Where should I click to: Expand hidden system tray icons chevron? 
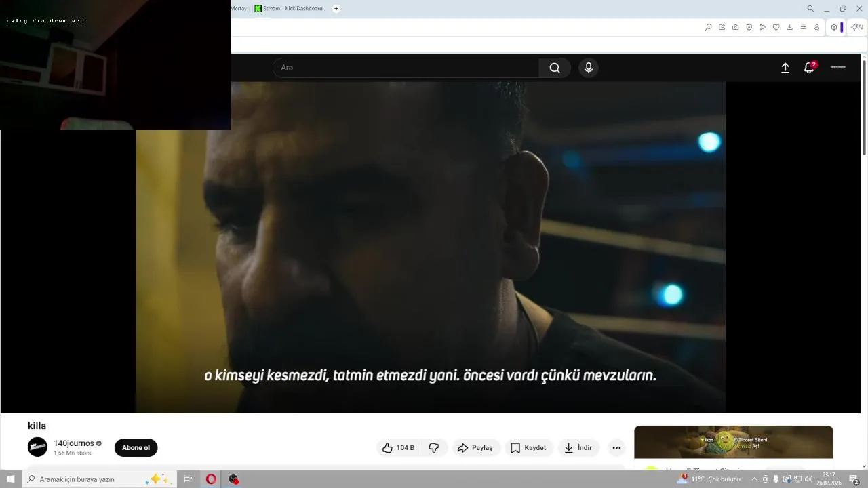coord(754,479)
